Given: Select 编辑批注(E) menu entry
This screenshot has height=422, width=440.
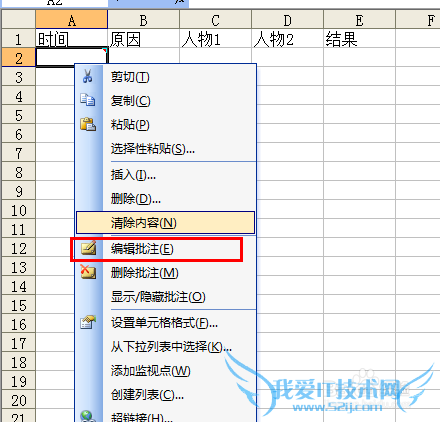Looking at the screenshot, I should [165, 249].
